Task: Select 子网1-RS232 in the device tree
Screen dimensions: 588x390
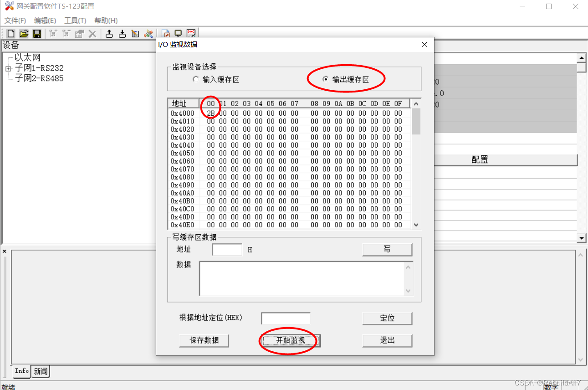Action: pos(39,68)
